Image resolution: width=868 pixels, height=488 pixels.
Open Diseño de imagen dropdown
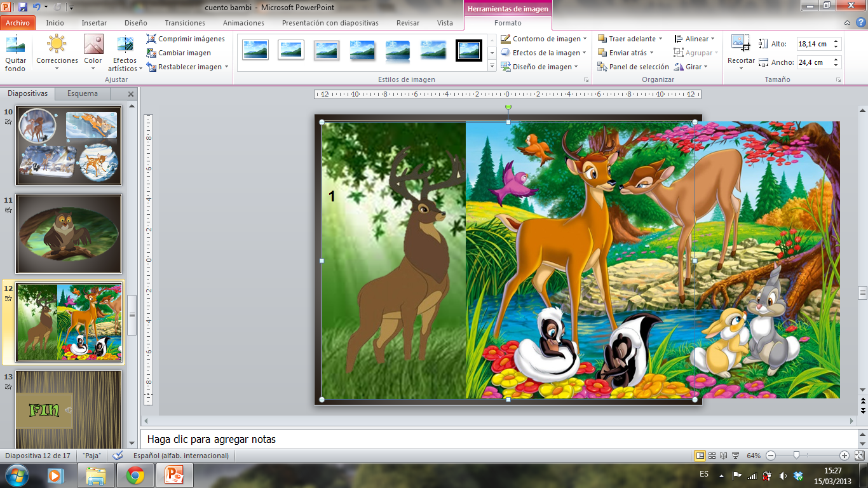539,67
